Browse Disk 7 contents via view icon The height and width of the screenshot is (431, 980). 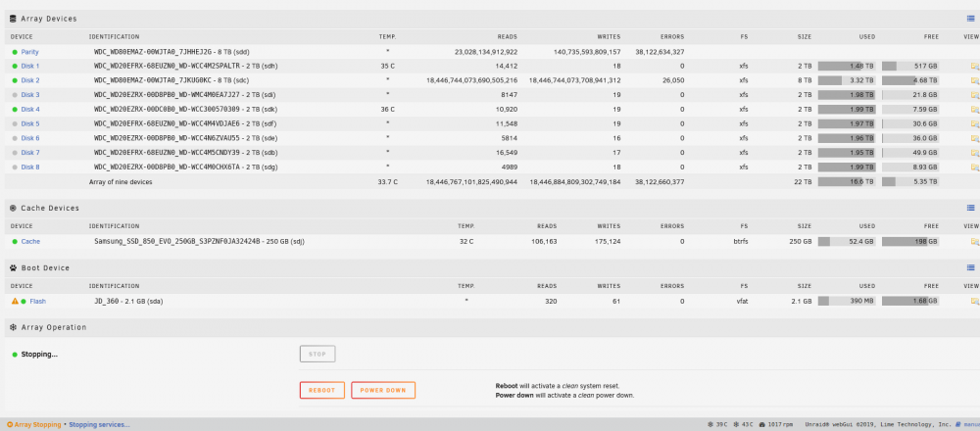coord(974,153)
